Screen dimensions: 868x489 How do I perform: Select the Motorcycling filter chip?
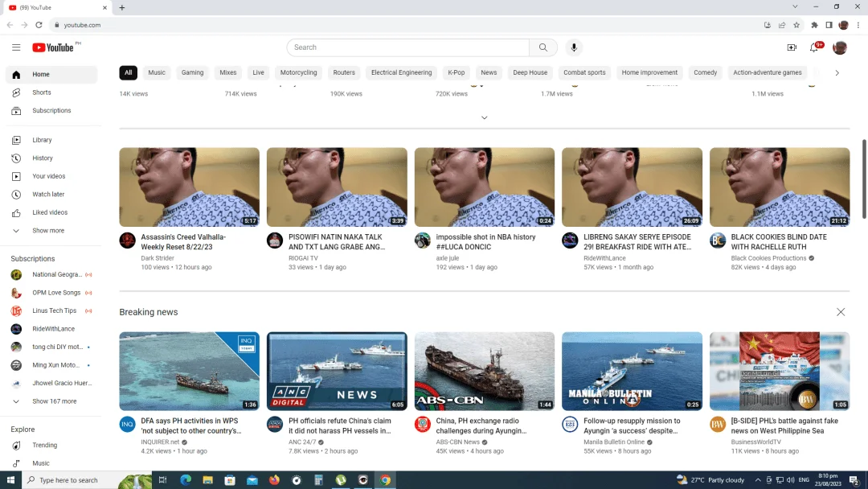[298, 72]
